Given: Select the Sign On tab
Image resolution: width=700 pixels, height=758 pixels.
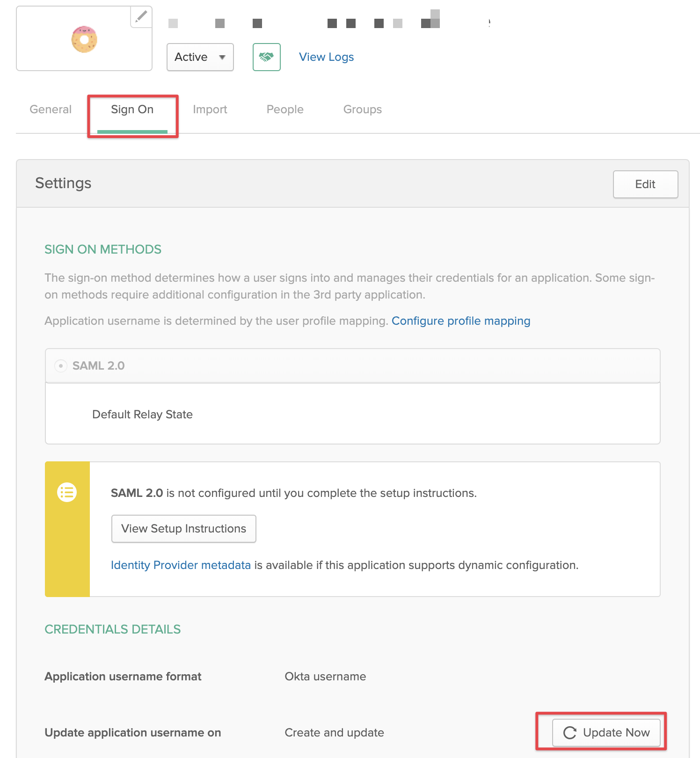Looking at the screenshot, I should [x=132, y=109].
